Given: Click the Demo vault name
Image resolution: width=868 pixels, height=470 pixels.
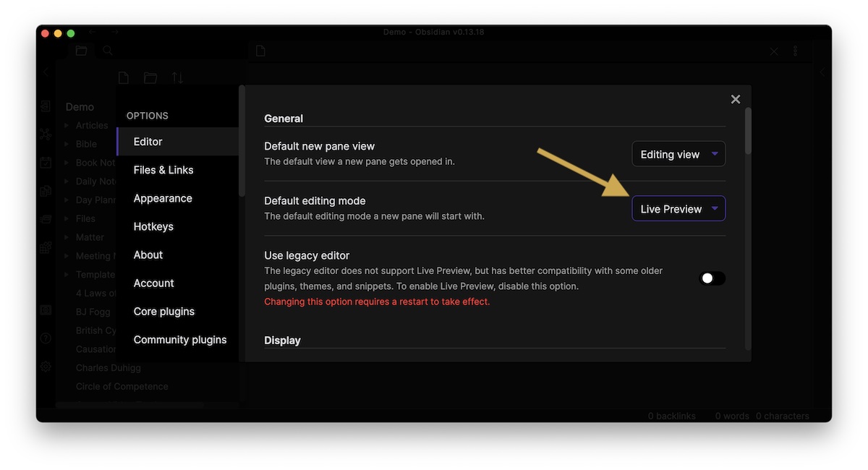Looking at the screenshot, I should (x=80, y=107).
